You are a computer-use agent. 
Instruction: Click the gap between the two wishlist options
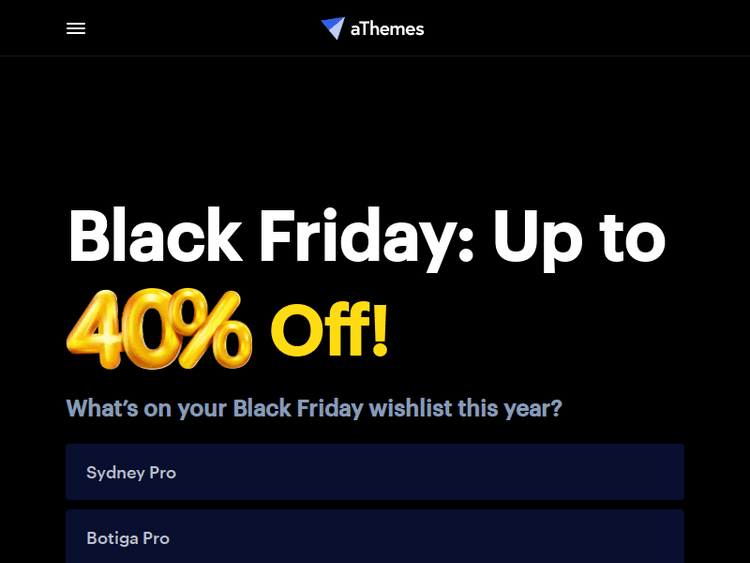374,505
